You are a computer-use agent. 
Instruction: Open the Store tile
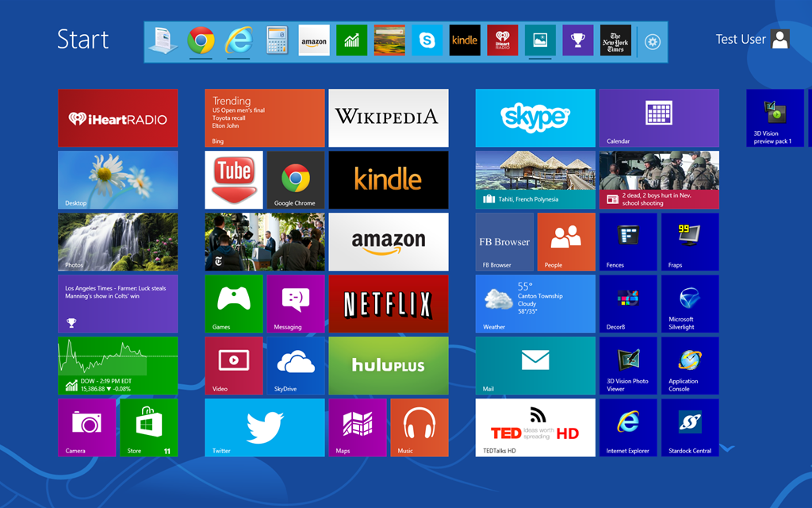click(149, 428)
